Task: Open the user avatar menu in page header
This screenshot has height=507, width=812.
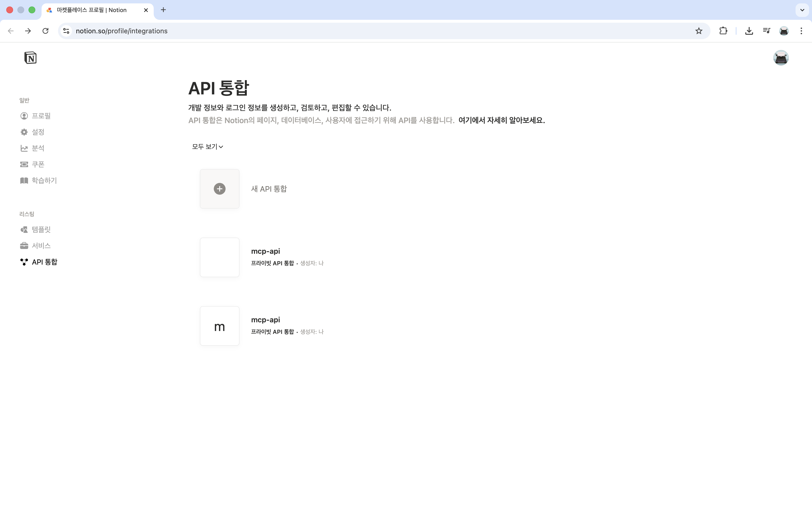Action: 780,58
